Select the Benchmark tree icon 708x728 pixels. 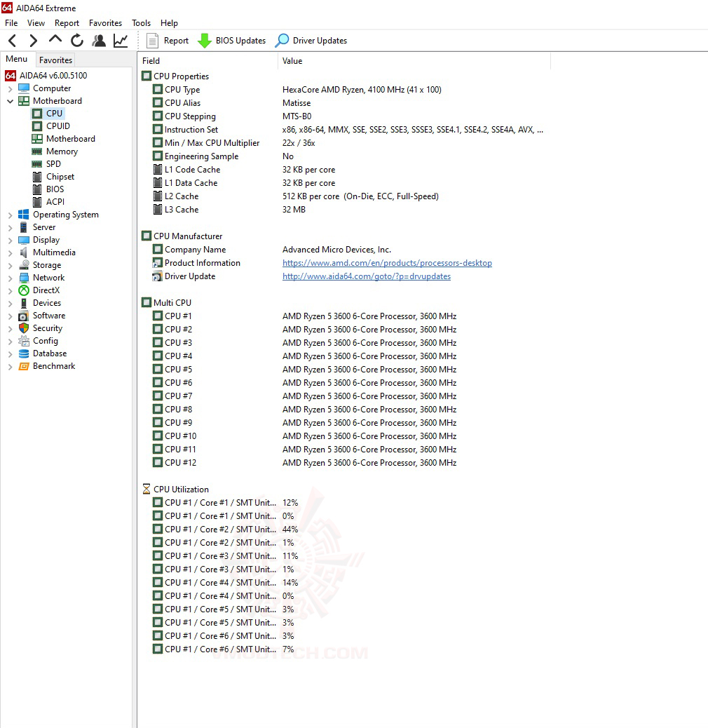point(24,366)
